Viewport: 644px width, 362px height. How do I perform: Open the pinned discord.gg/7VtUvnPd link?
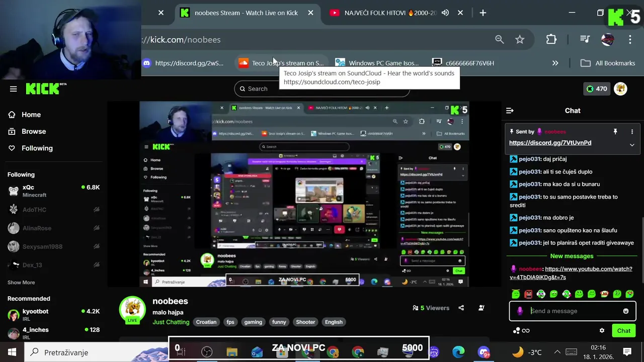click(x=550, y=143)
